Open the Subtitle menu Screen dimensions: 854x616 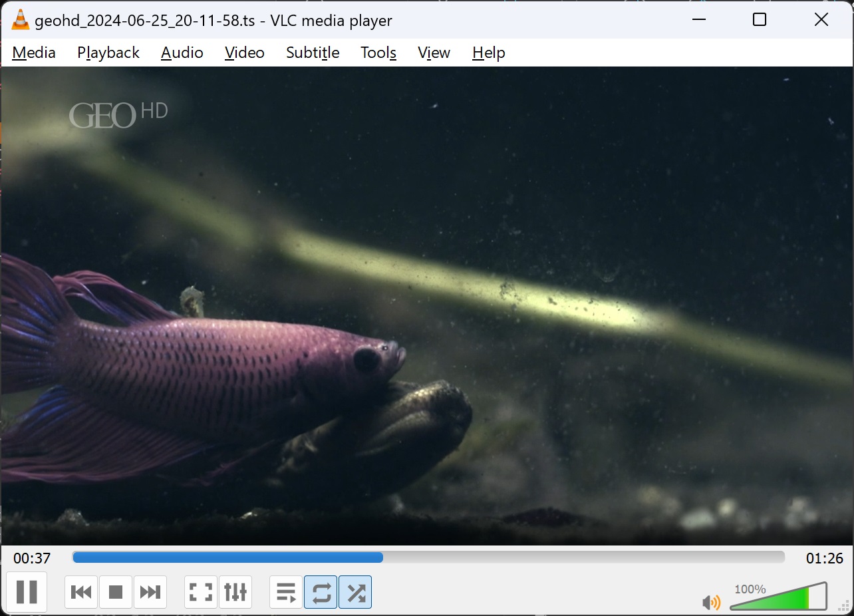point(313,53)
